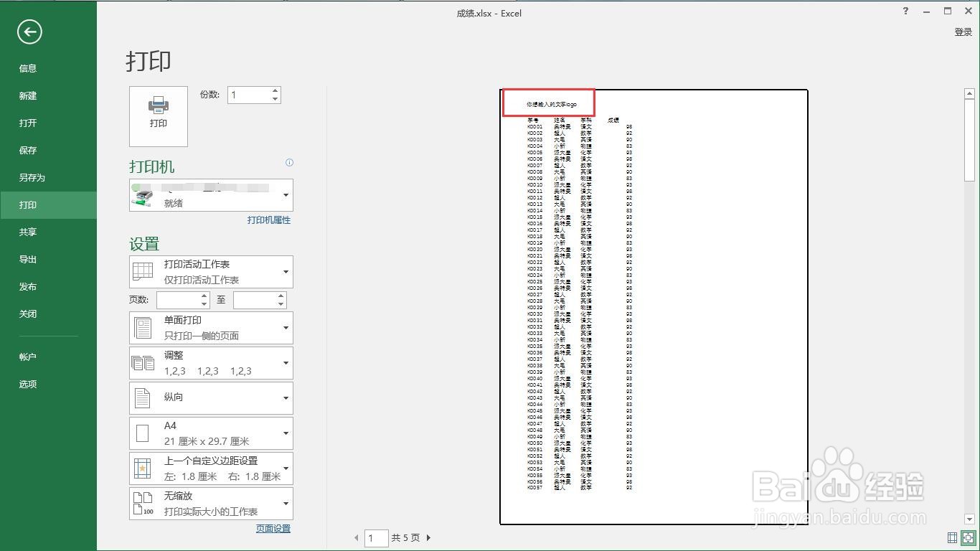
Task: Click the copies number field
Action: [249, 95]
